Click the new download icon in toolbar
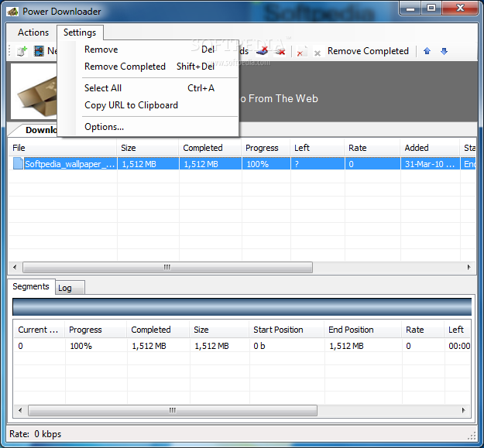The width and height of the screenshot is (484, 448). 22,51
